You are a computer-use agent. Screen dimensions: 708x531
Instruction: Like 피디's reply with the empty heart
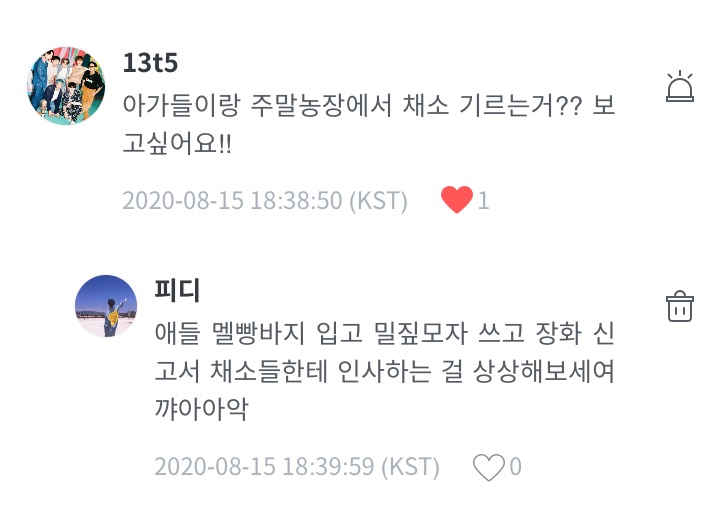pos(488,466)
